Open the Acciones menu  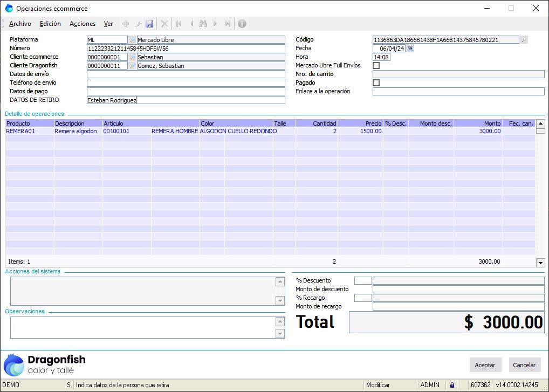coord(83,24)
